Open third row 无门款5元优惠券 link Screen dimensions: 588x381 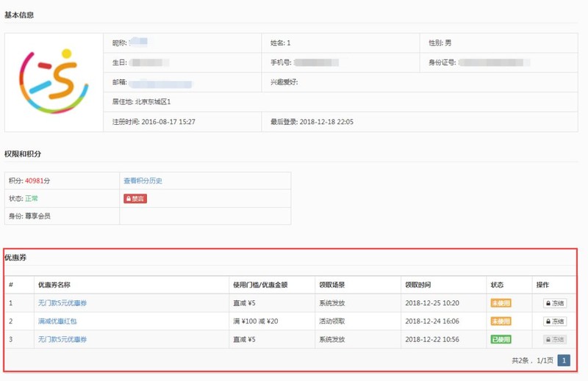click(x=62, y=339)
